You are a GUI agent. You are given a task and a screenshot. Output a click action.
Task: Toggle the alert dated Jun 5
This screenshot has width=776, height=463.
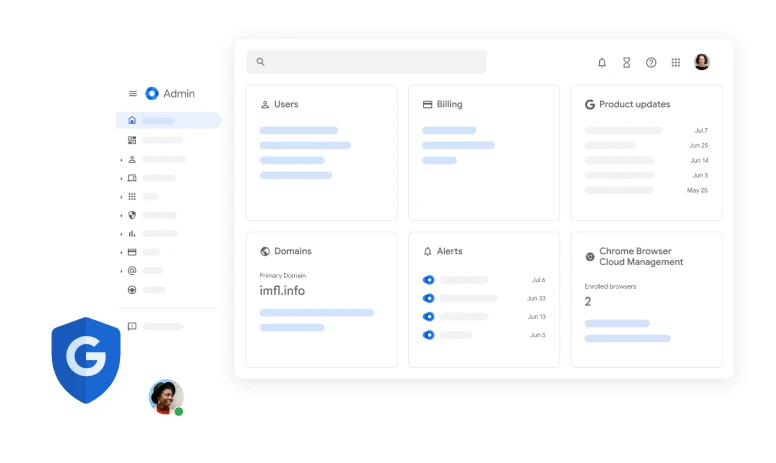tap(429, 335)
